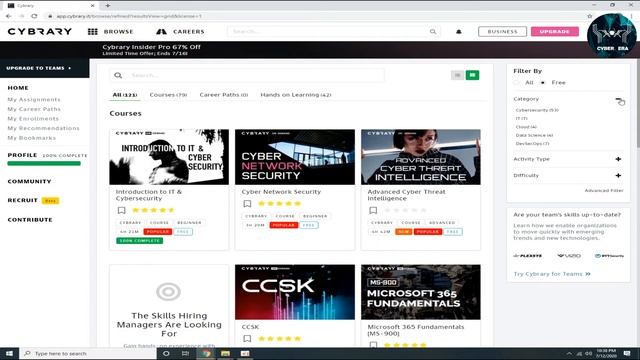The width and height of the screenshot is (640, 360).
Task: Switch to green grid view icon
Action: click(473, 75)
